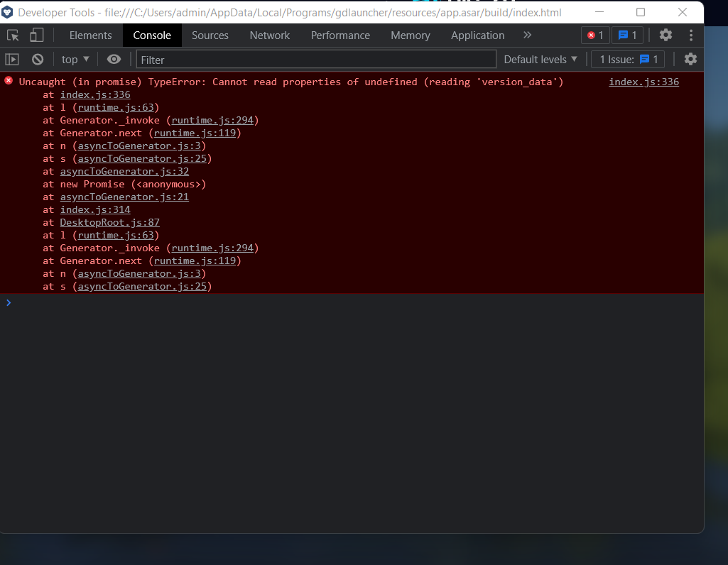
Task: Select the inspect element picker tool
Action: pos(11,34)
